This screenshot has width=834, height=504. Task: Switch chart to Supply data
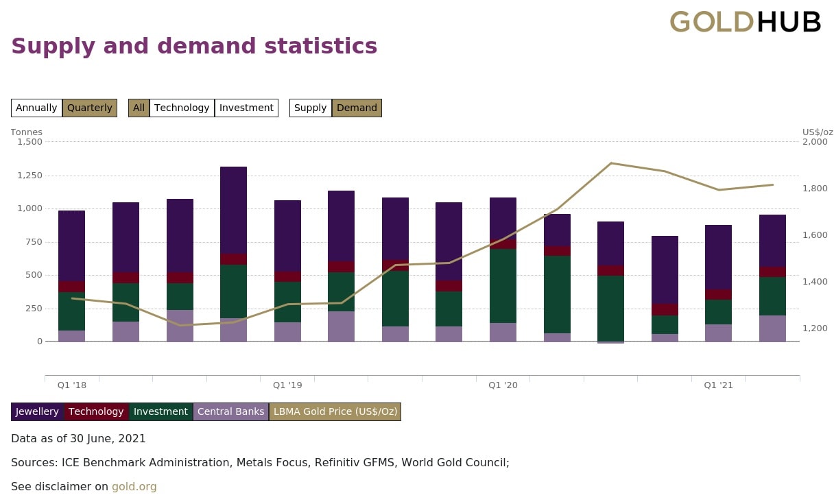(310, 108)
